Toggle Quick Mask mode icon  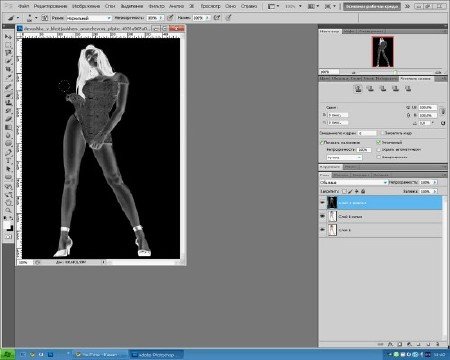pyautogui.click(x=8, y=237)
